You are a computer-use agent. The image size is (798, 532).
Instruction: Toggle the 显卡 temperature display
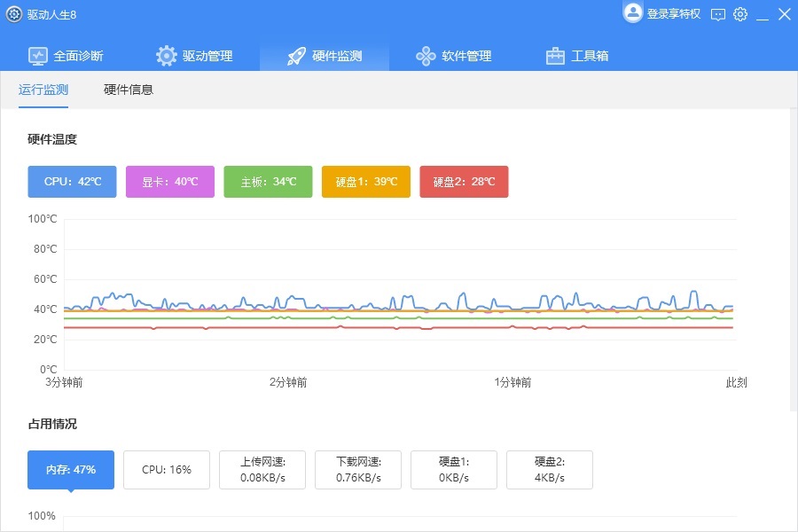(170, 181)
